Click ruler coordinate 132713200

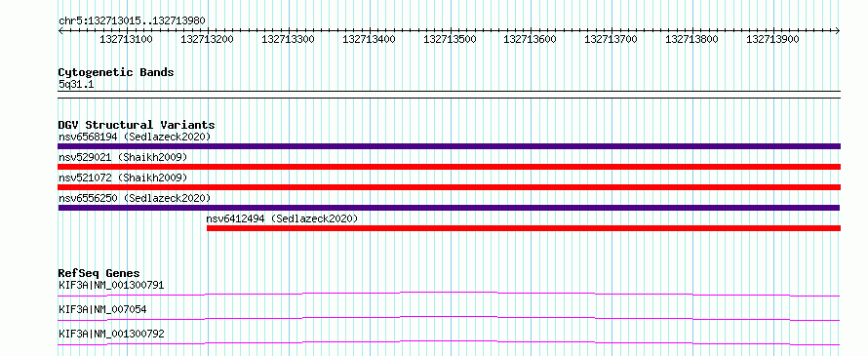click(x=207, y=39)
